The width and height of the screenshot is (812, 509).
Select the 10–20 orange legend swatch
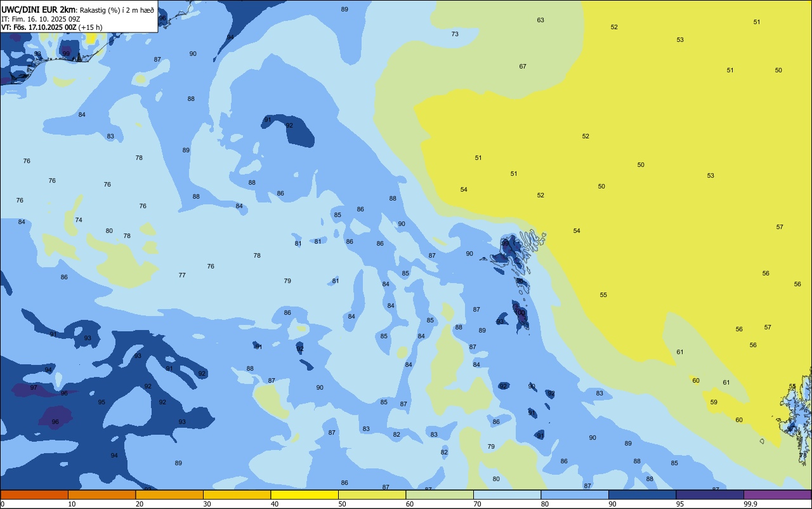click(101, 494)
